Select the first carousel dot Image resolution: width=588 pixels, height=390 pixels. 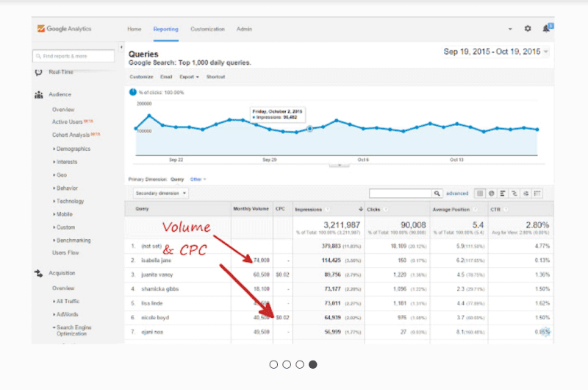[x=273, y=364]
